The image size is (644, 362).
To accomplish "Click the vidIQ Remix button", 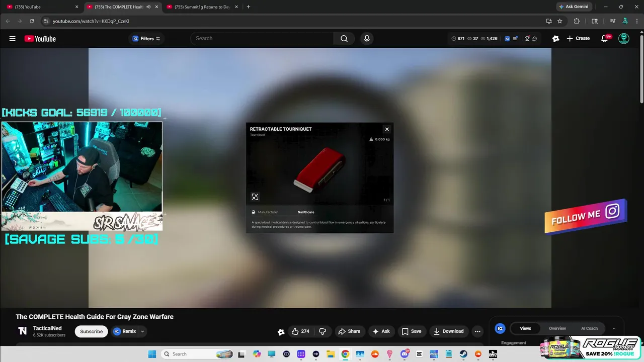I will coord(125,331).
